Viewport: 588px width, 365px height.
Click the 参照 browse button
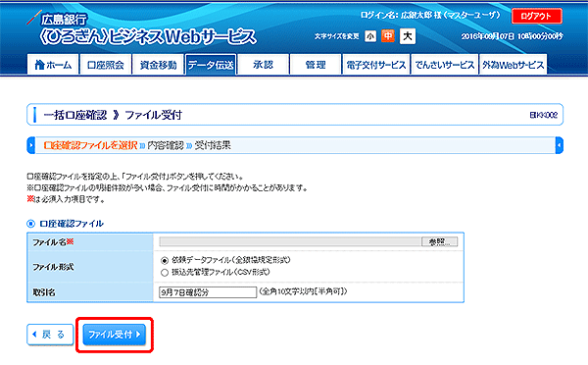pos(439,241)
